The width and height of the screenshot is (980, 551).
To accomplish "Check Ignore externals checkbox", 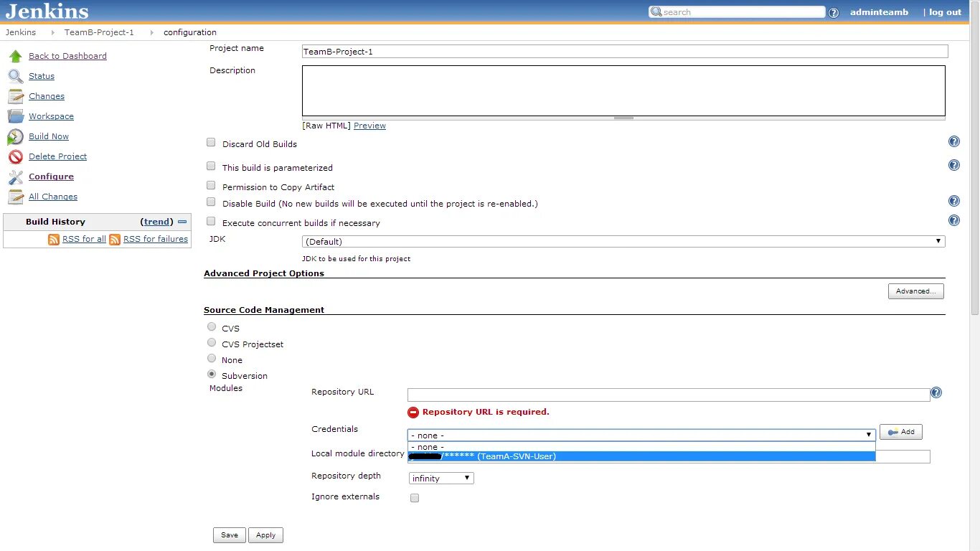I will click(x=415, y=498).
